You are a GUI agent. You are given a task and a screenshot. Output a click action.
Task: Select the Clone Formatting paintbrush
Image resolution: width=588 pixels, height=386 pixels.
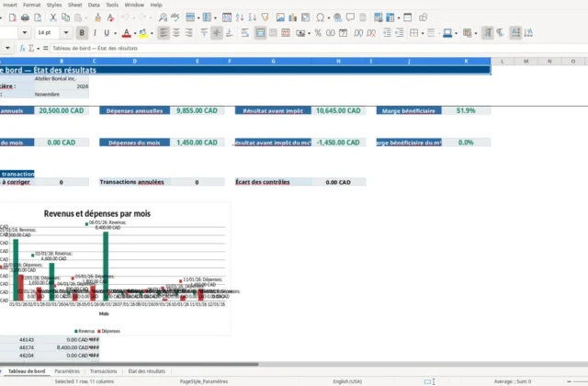[x=98, y=17]
